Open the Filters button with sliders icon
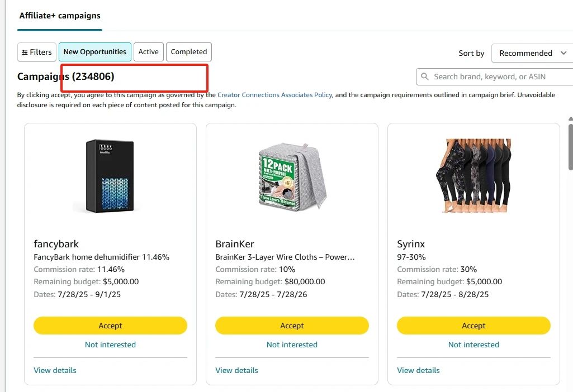Viewport: 573px width, 392px height. click(37, 52)
